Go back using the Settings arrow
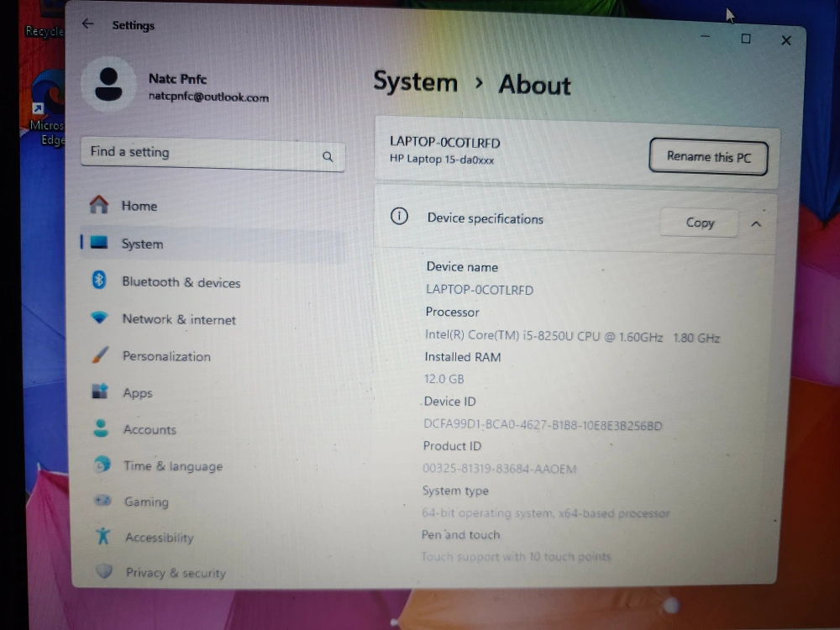Viewport: 840px width, 630px height. (x=87, y=24)
